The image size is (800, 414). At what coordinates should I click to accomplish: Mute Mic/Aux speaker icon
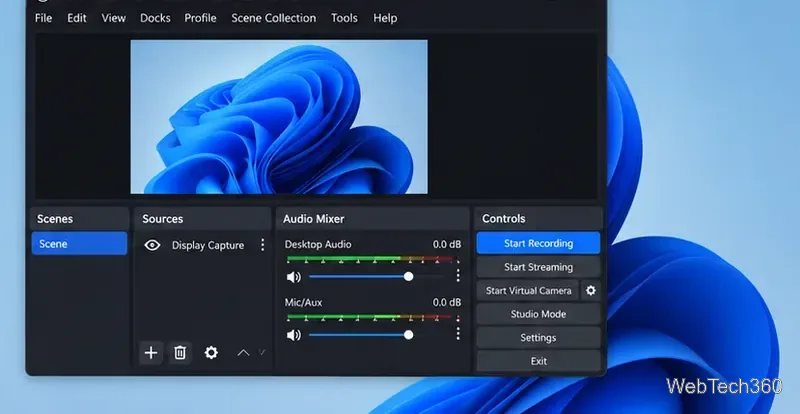coord(293,335)
